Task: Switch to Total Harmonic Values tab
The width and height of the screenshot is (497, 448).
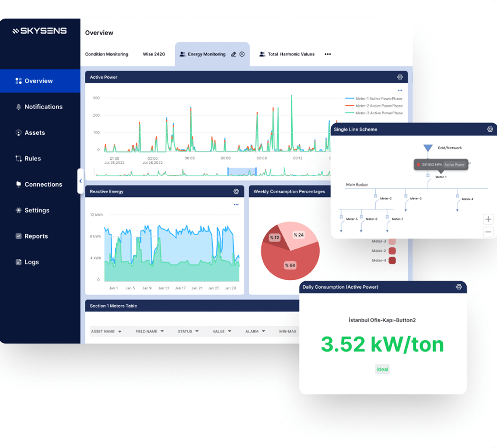Action: point(291,54)
